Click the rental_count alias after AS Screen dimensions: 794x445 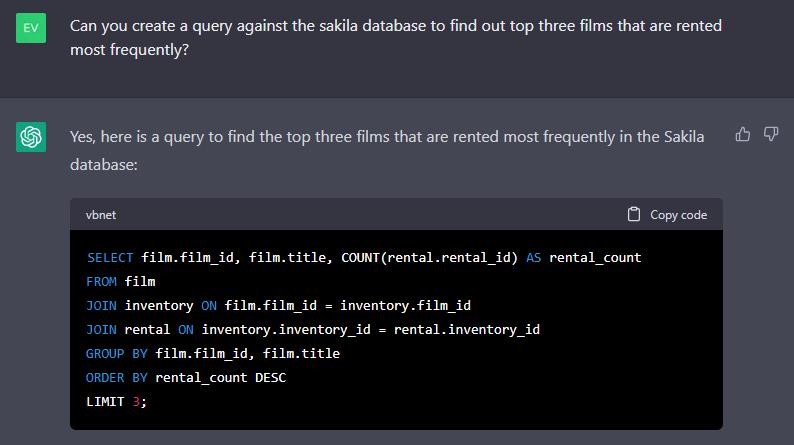coord(595,258)
